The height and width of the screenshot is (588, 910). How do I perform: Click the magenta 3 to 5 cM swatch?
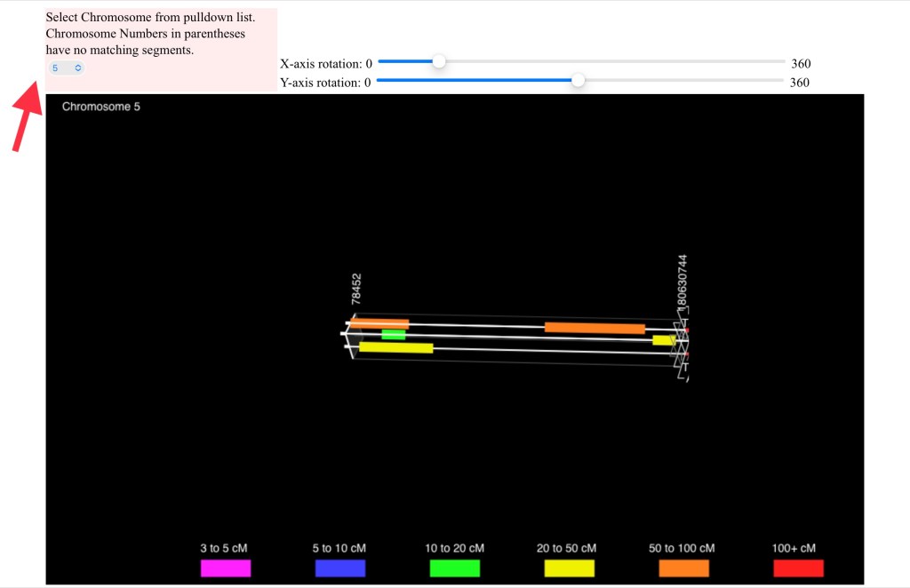226,568
